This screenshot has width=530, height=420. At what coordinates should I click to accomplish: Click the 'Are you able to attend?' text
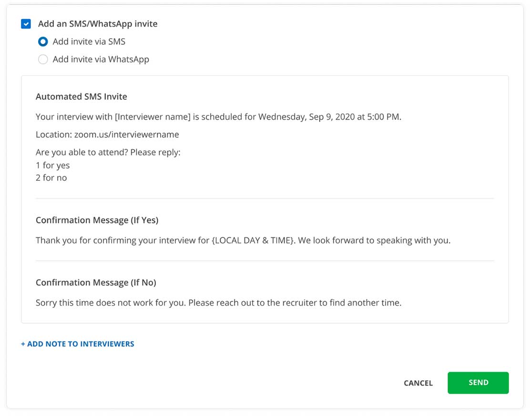108,153
